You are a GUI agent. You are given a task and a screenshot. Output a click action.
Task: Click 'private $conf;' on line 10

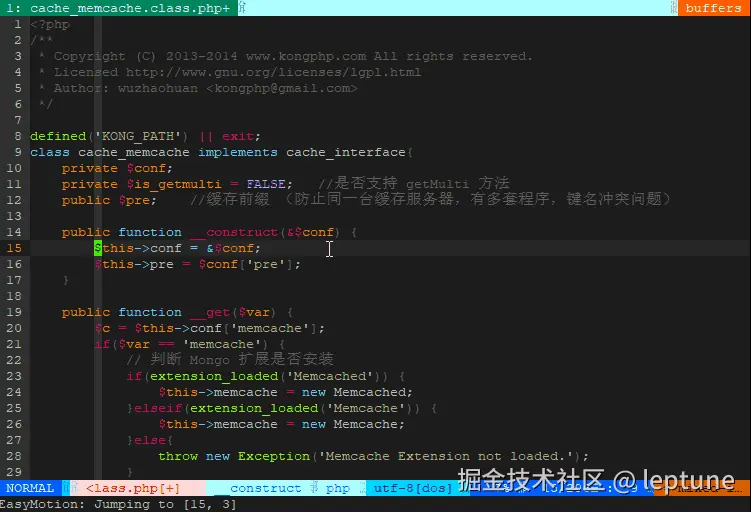pos(117,169)
